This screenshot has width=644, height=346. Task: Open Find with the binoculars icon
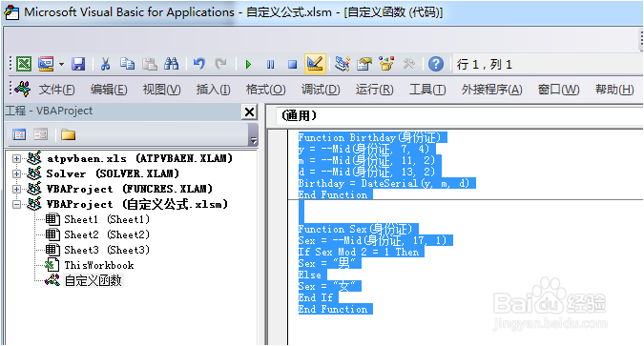pyautogui.click(x=172, y=64)
